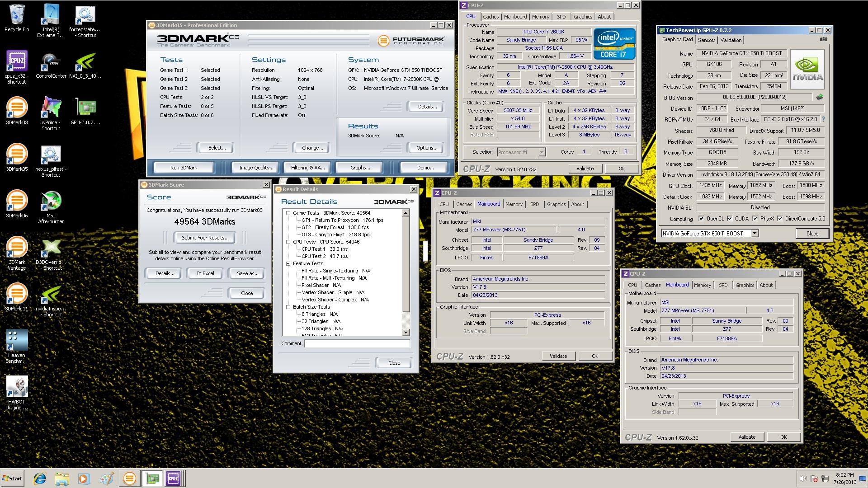Open Sensors tab in GPU-Z
868x488 pixels.
[x=706, y=40]
